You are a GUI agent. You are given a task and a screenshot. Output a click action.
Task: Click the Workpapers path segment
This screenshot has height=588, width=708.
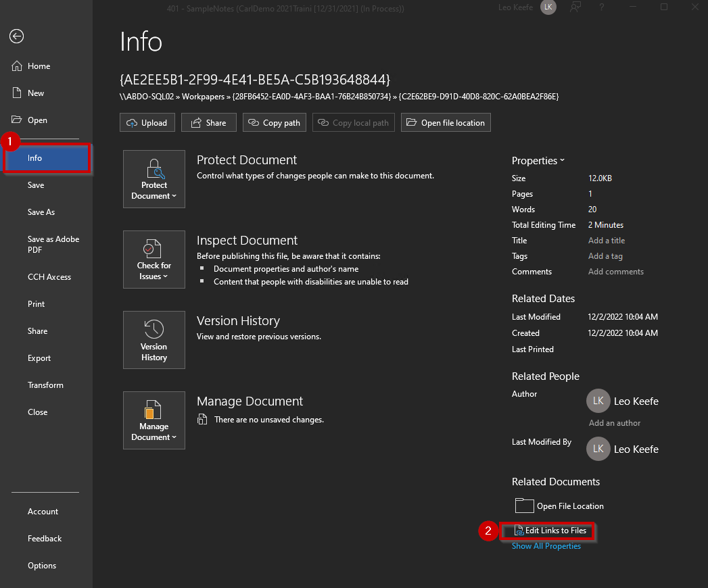coord(203,97)
